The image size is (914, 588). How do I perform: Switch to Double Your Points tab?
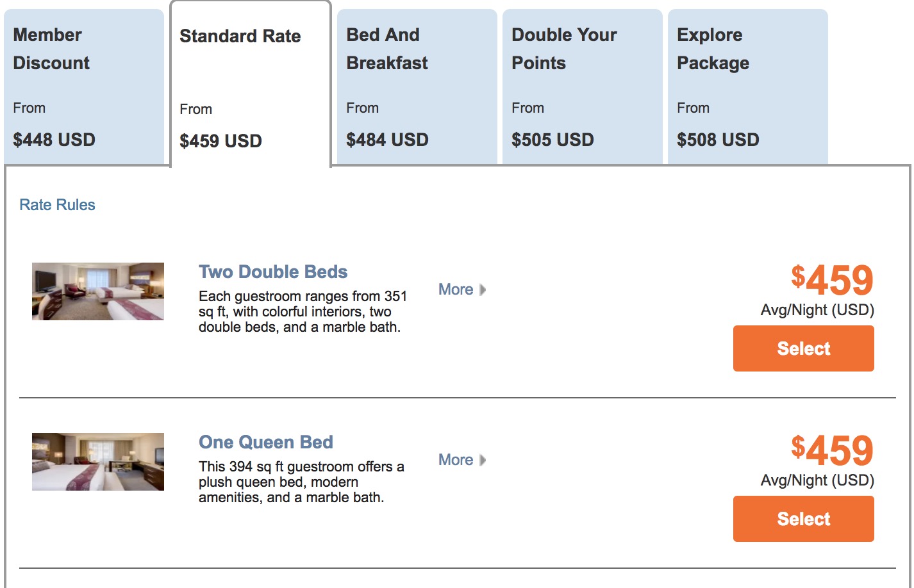click(582, 86)
